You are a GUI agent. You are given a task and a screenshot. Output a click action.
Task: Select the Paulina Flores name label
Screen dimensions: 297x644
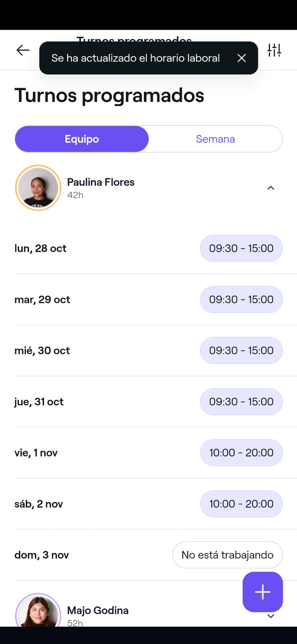[101, 182]
